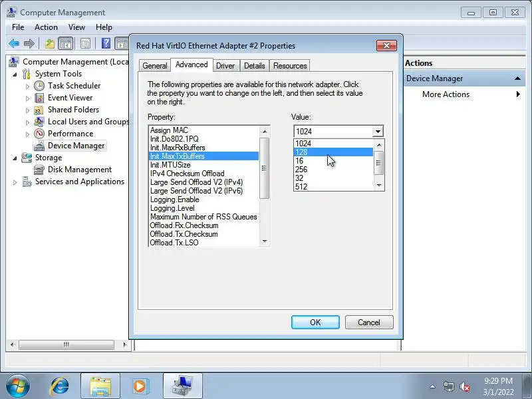The image size is (532, 399).
Task: Click OK in adapter properties dialog
Action: [x=315, y=323]
